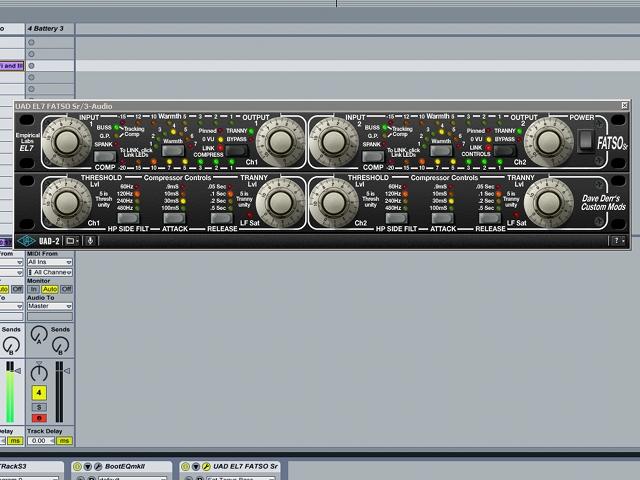Click track 4 activator button

39,393
